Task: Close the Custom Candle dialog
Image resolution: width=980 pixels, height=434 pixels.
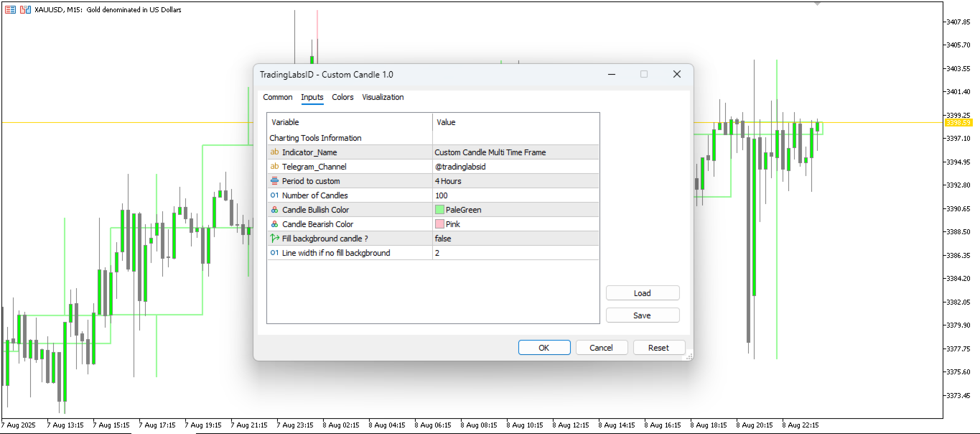Action: click(x=676, y=74)
